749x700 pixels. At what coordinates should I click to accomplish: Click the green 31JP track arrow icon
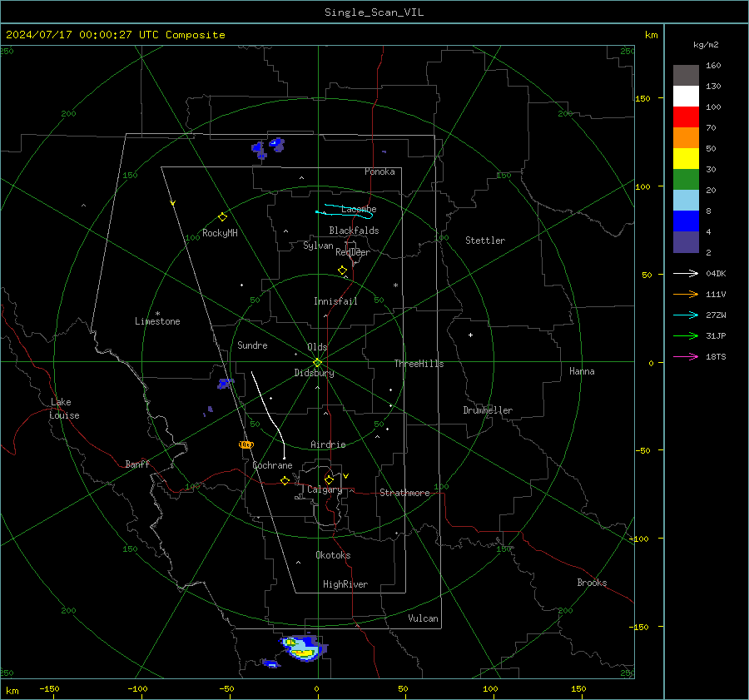686,336
